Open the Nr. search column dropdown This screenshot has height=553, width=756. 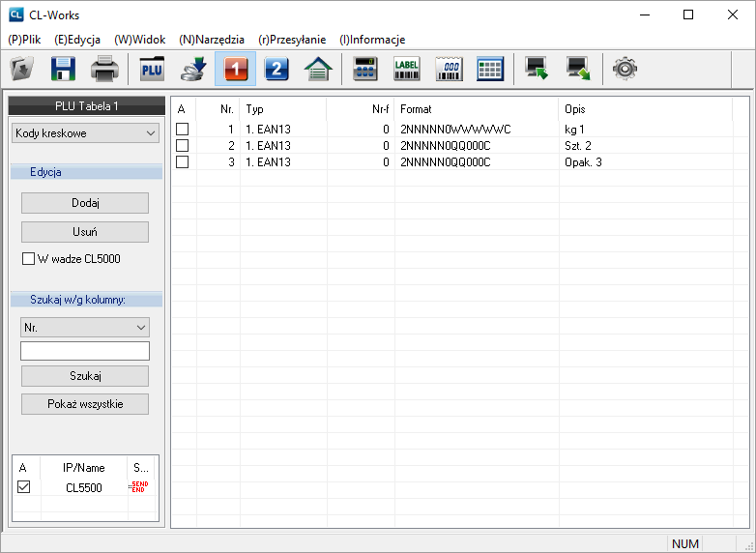pyautogui.click(x=85, y=328)
